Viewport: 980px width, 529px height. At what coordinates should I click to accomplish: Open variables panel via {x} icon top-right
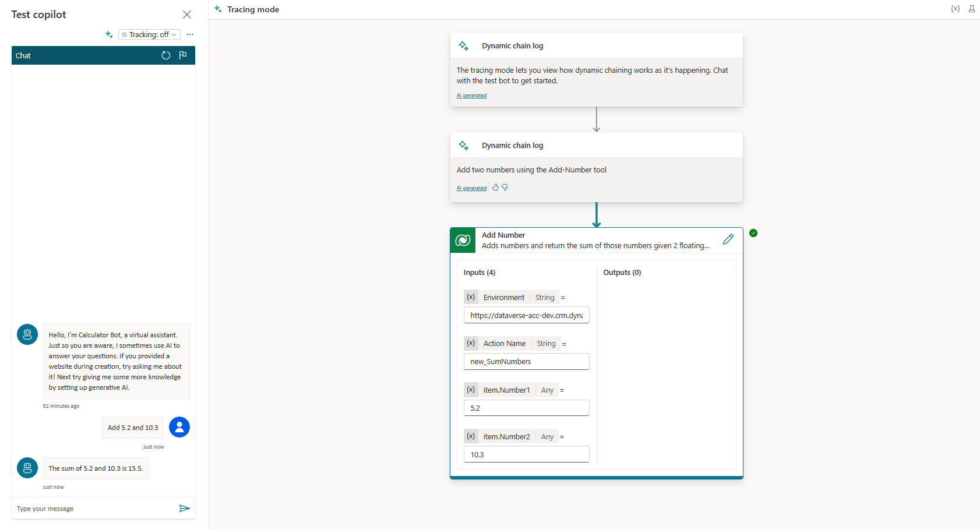[x=956, y=9]
